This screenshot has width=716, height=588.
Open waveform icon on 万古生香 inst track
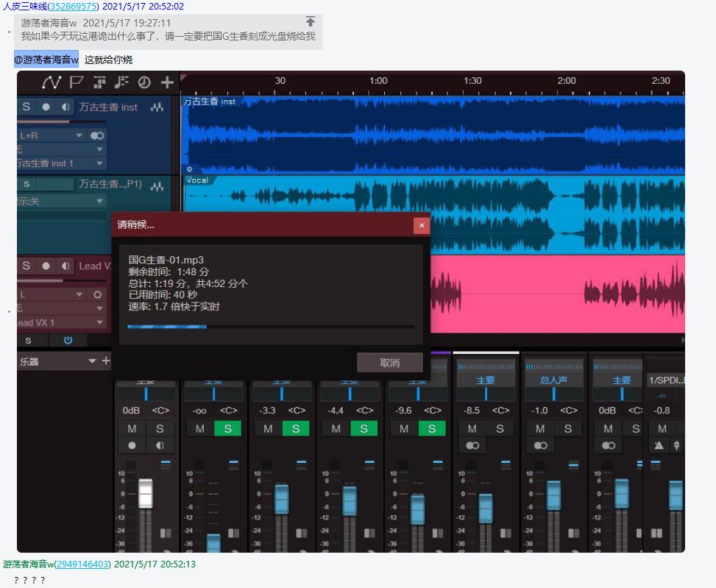pos(157,107)
